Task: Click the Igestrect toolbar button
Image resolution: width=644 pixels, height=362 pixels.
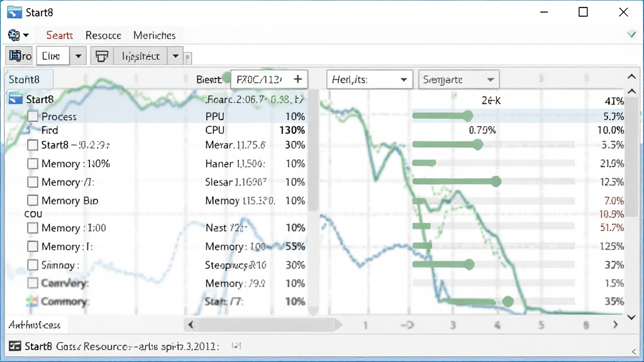Action: pos(140,56)
